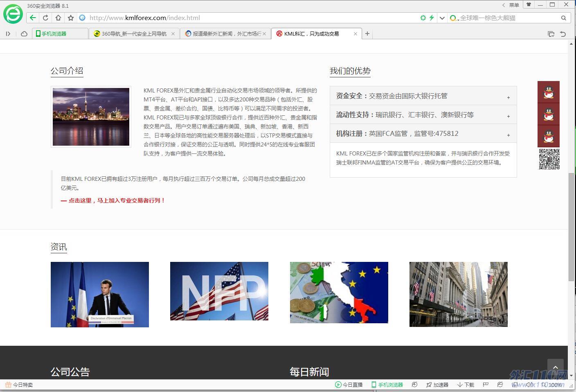Click the page vertical scrollbar thumb
This screenshot has width=576, height=392.
pyautogui.click(x=571, y=227)
